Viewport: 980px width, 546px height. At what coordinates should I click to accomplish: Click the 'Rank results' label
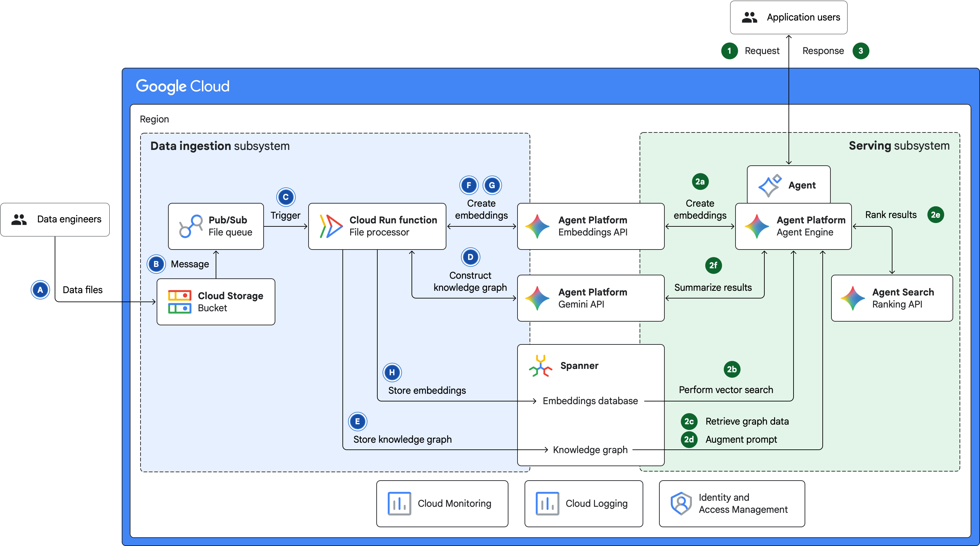[x=891, y=215]
